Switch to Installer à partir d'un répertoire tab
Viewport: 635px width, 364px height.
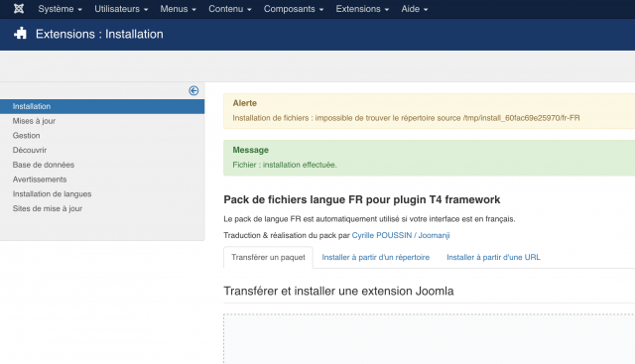(x=375, y=257)
